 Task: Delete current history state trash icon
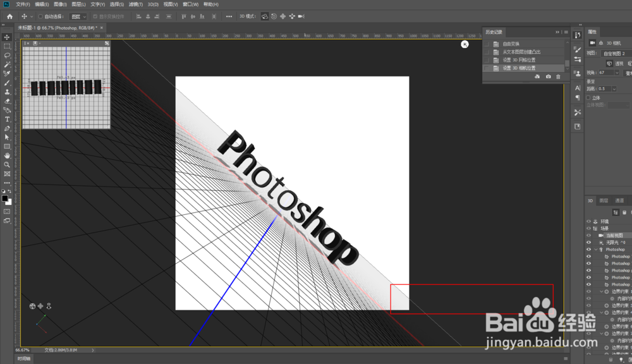[x=558, y=76]
